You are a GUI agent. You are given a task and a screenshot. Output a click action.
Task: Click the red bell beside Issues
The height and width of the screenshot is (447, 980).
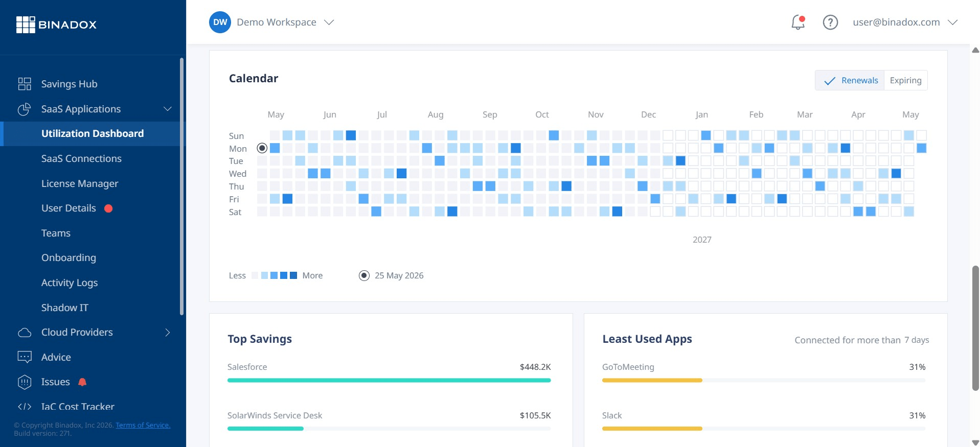pyautogui.click(x=82, y=382)
